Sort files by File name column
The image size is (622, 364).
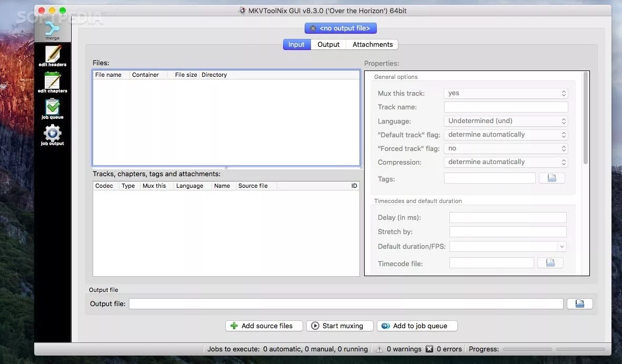[111, 75]
